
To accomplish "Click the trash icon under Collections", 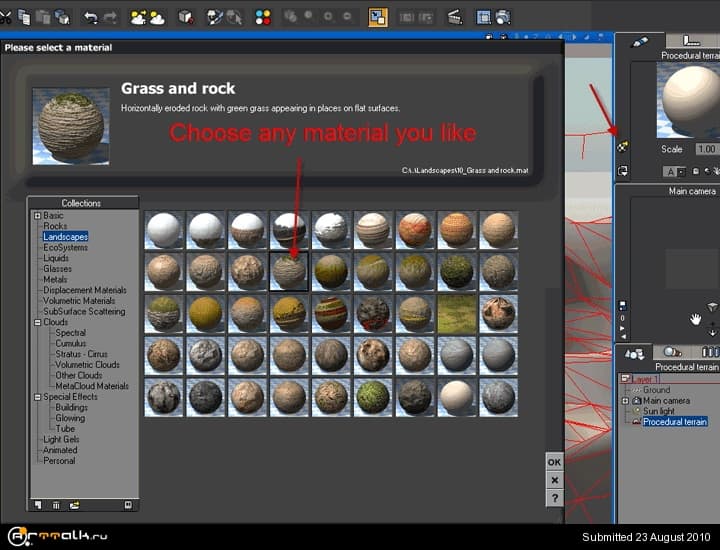I will coord(56,505).
